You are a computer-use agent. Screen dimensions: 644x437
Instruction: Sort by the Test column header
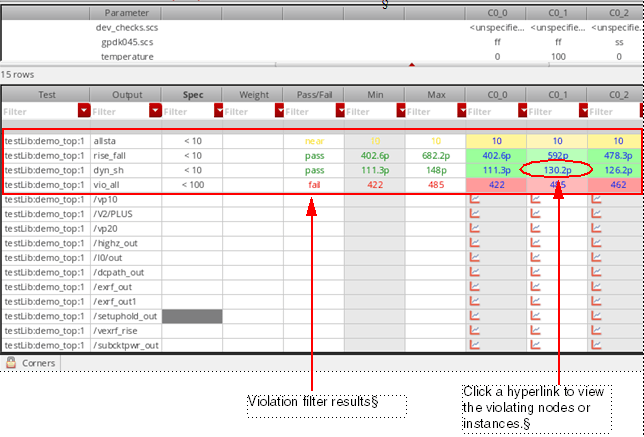46,94
